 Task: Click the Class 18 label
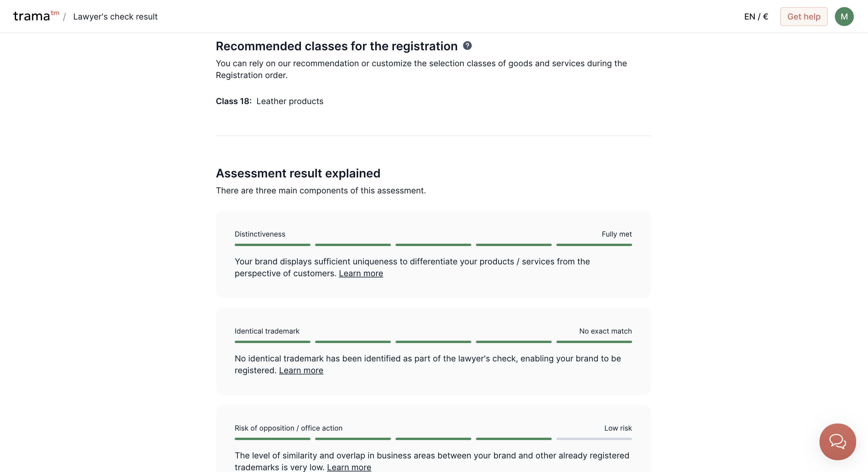point(234,101)
